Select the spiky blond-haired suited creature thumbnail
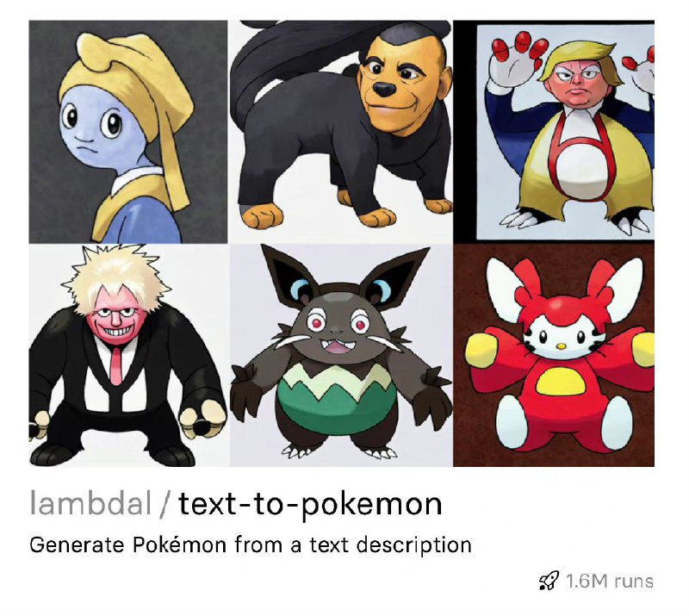The image size is (689, 616). [x=128, y=355]
